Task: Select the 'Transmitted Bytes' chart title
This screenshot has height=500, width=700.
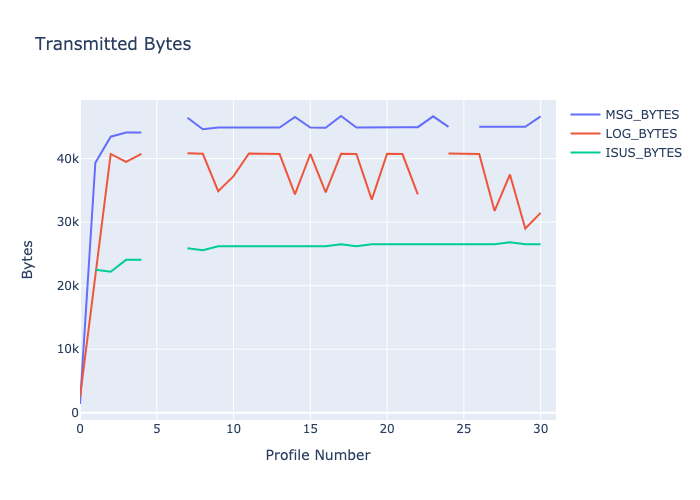Action: pos(113,44)
